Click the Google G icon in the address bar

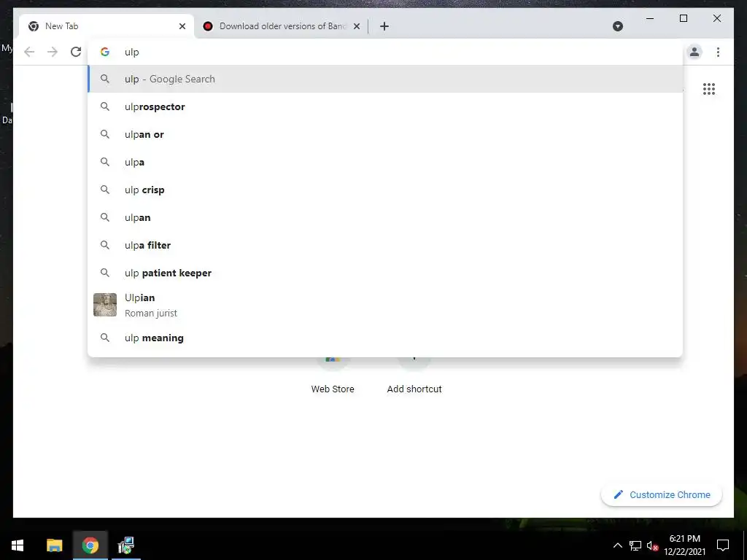click(x=105, y=52)
